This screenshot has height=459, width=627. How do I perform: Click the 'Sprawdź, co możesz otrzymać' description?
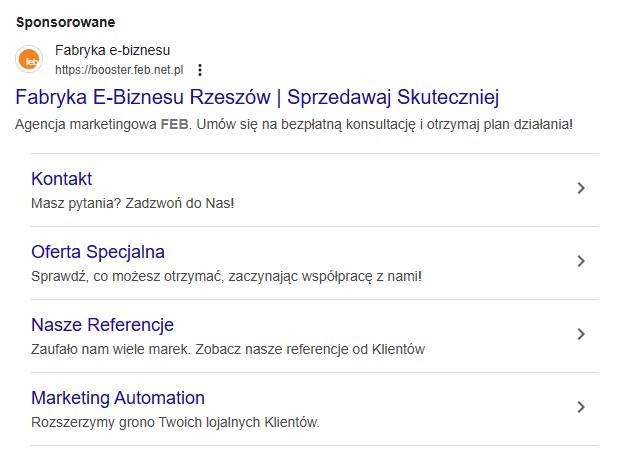point(226,276)
